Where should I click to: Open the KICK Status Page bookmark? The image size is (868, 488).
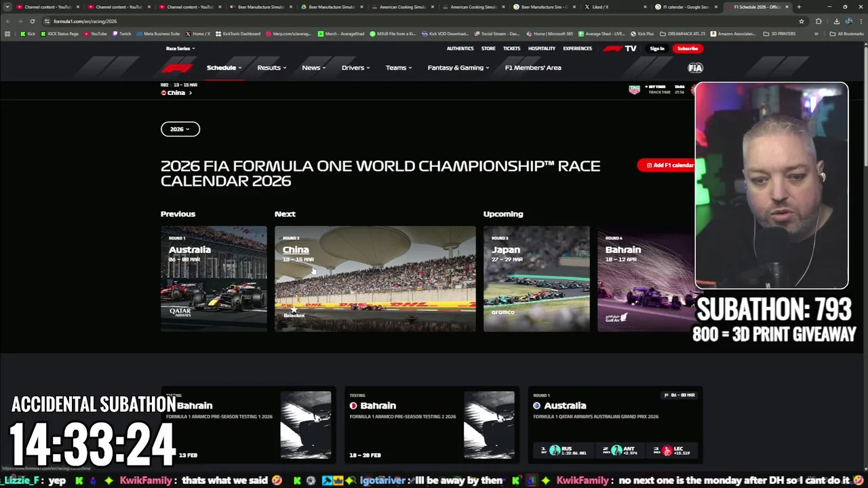coord(59,33)
